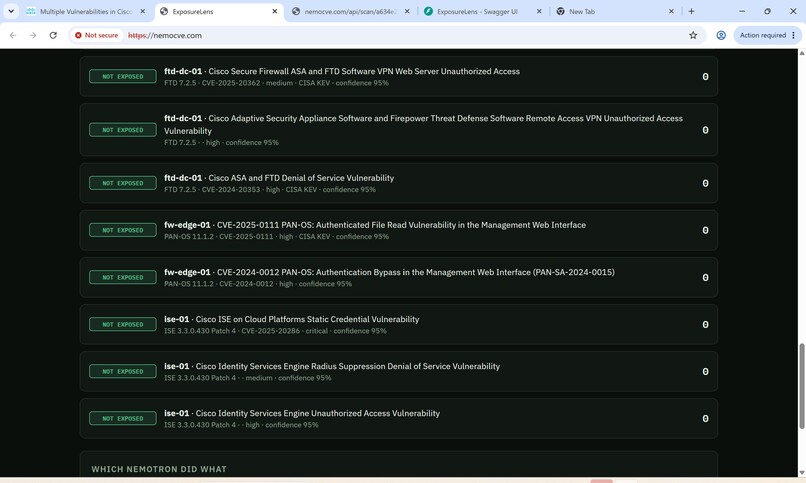Click the Swagger UI tab favicon
Image resolution: width=806 pixels, height=483 pixels.
tap(428, 11)
